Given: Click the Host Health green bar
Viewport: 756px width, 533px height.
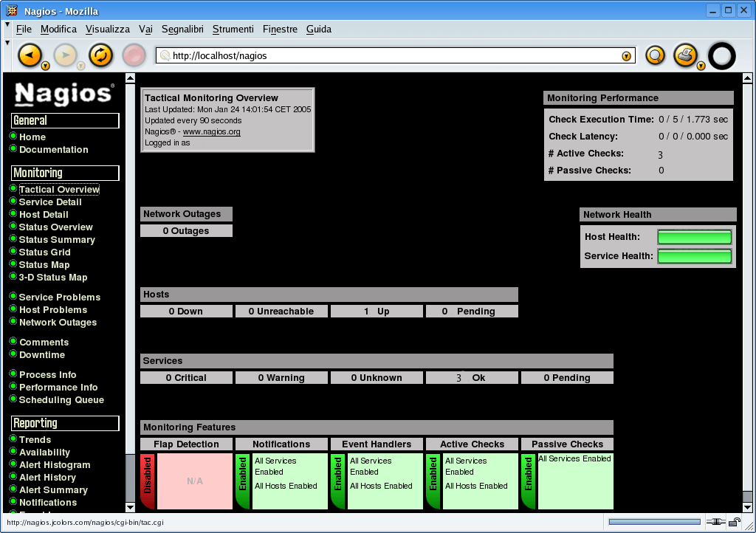Looking at the screenshot, I should tap(694, 237).
